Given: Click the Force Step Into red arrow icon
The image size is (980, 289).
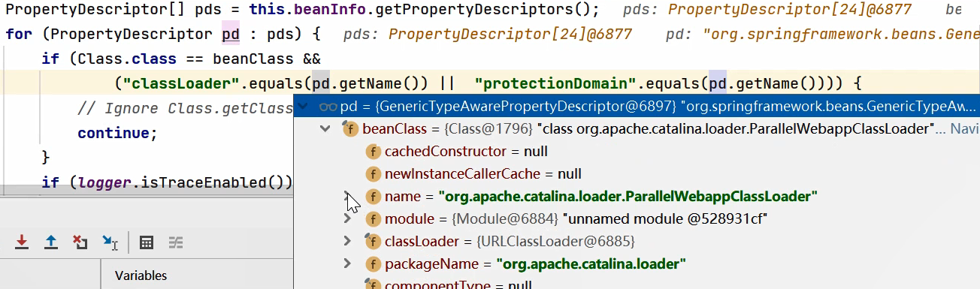Looking at the screenshot, I should tap(23, 242).
